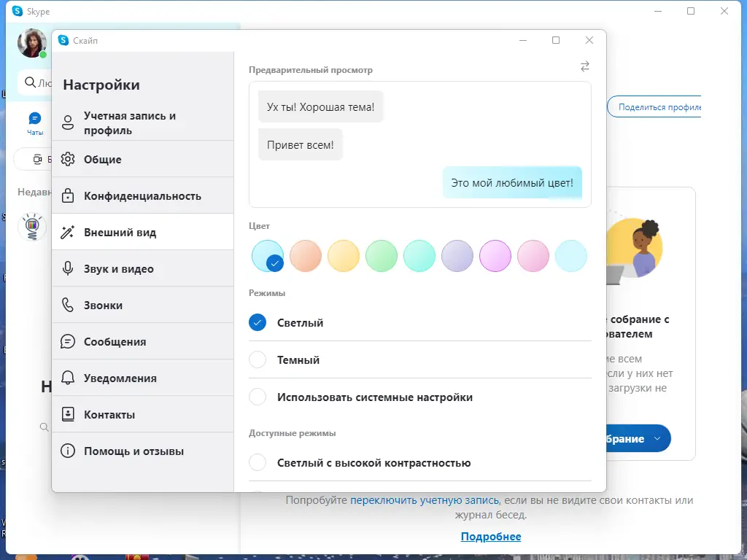Select the Звонки phone settings icon
Image resolution: width=747 pixels, height=560 pixels.
66,305
